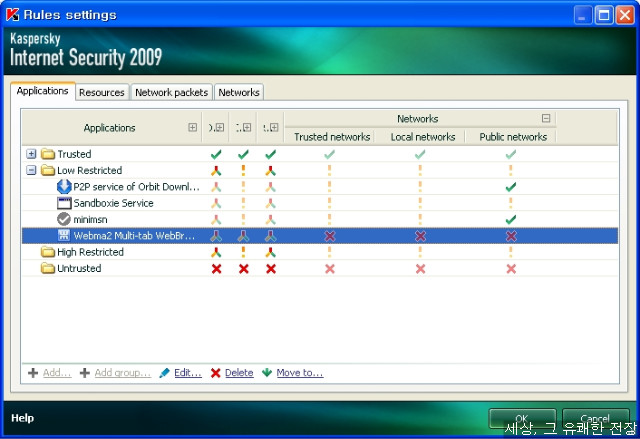The image size is (640, 439).
Task: Open the Move to... link
Action: pos(300,372)
